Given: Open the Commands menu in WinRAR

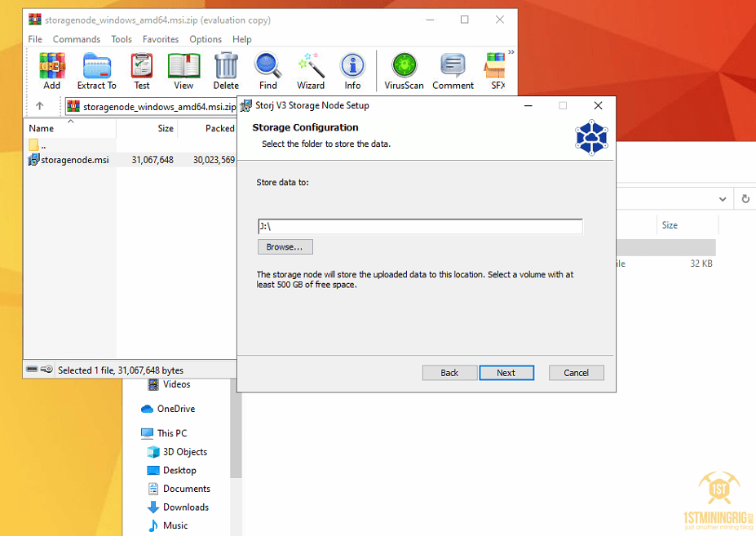Looking at the screenshot, I should [77, 39].
